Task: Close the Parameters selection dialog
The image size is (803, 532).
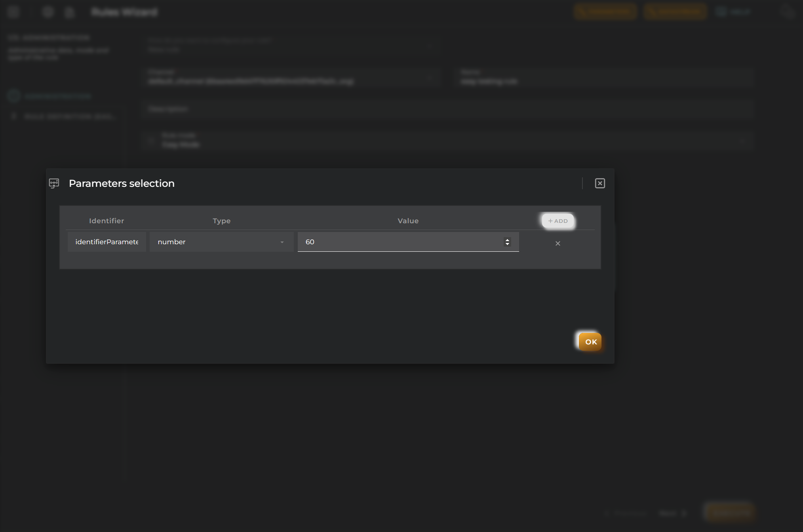Action: pos(600,183)
